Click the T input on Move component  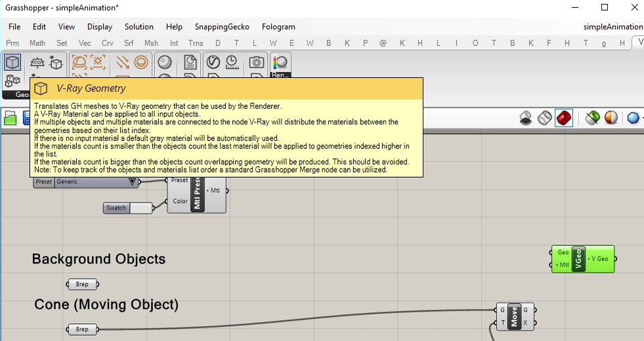pos(502,323)
